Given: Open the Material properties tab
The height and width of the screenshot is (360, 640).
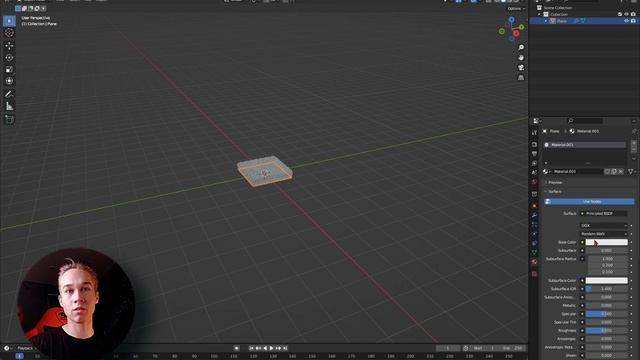Looking at the screenshot, I should click(534, 262).
